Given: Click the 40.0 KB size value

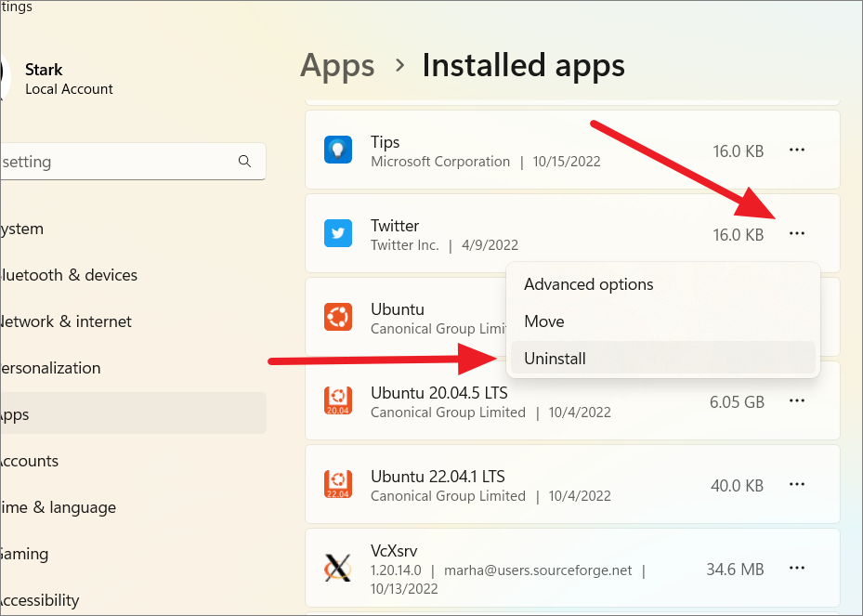Looking at the screenshot, I should point(737,486).
